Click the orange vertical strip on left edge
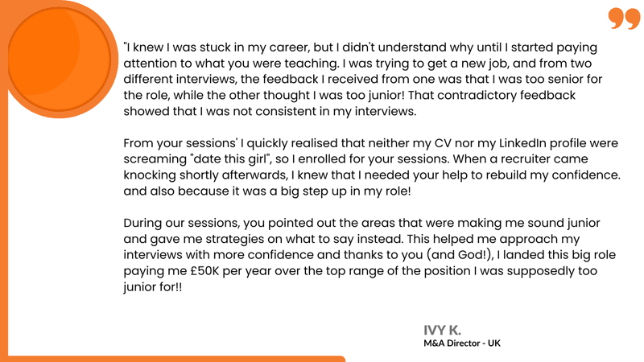644x362 pixels. point(4,241)
